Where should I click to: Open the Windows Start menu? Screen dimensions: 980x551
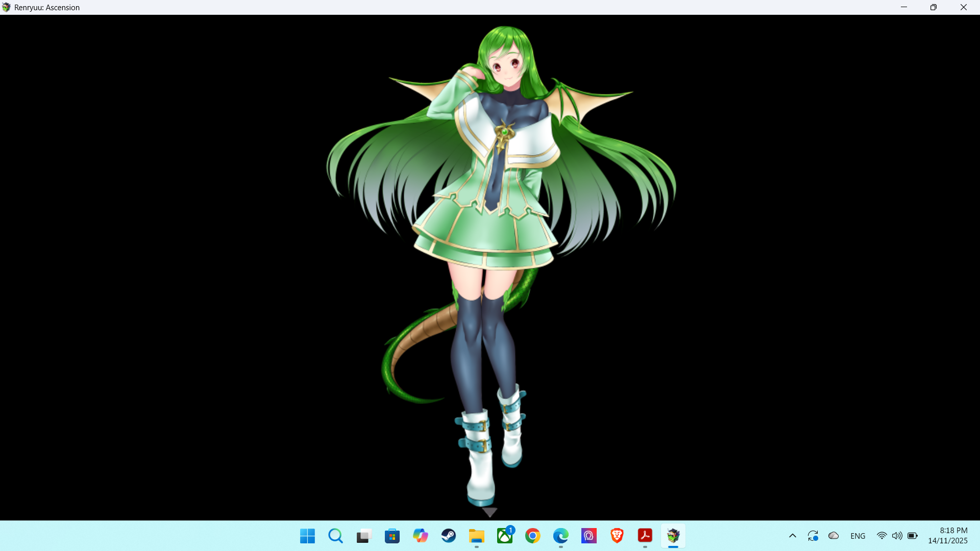(307, 536)
